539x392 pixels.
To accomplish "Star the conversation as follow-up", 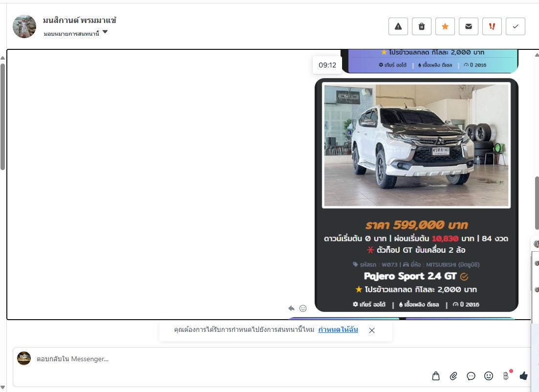I will 445,26.
